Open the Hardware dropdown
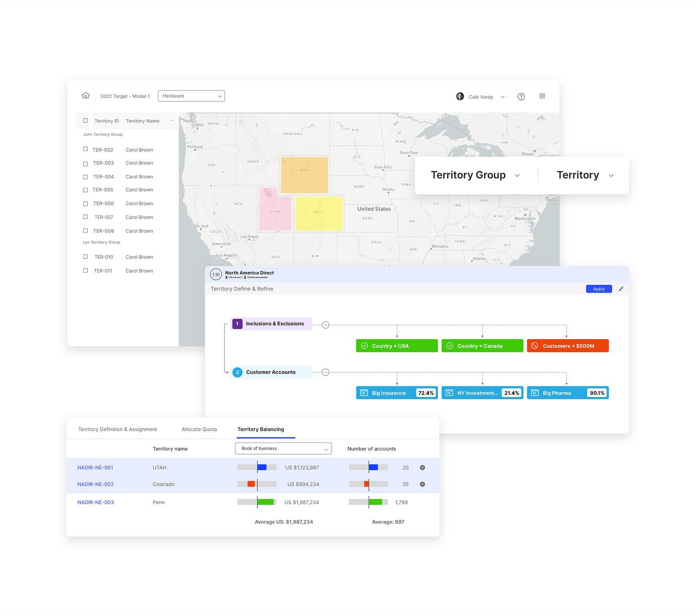The width and height of the screenshot is (695, 616). (x=191, y=96)
